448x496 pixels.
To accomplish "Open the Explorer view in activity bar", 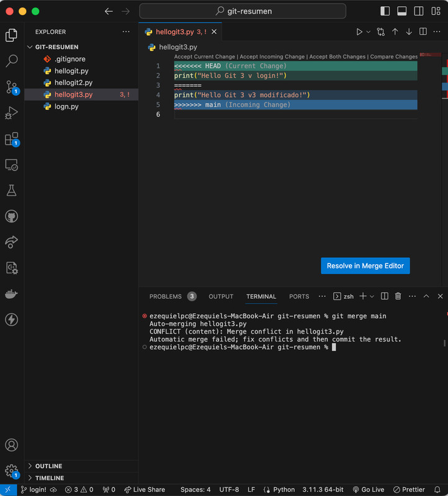I will (11, 35).
